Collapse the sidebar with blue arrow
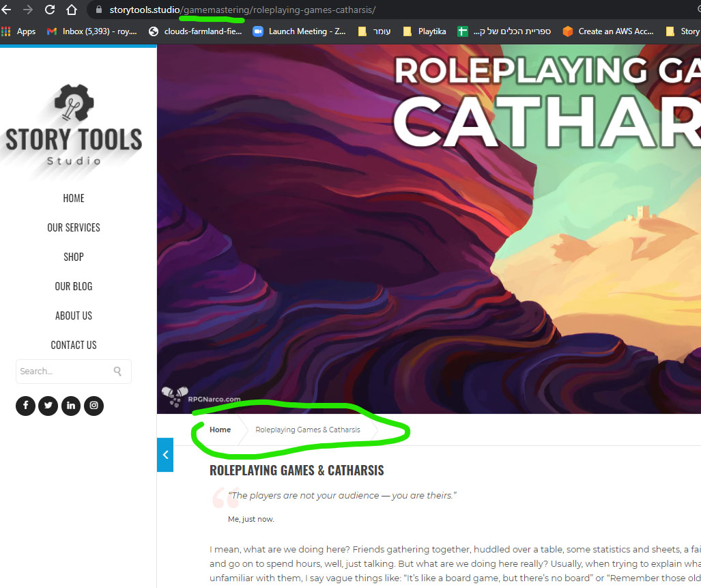Image resolution: width=701 pixels, height=588 pixels. 165,455
